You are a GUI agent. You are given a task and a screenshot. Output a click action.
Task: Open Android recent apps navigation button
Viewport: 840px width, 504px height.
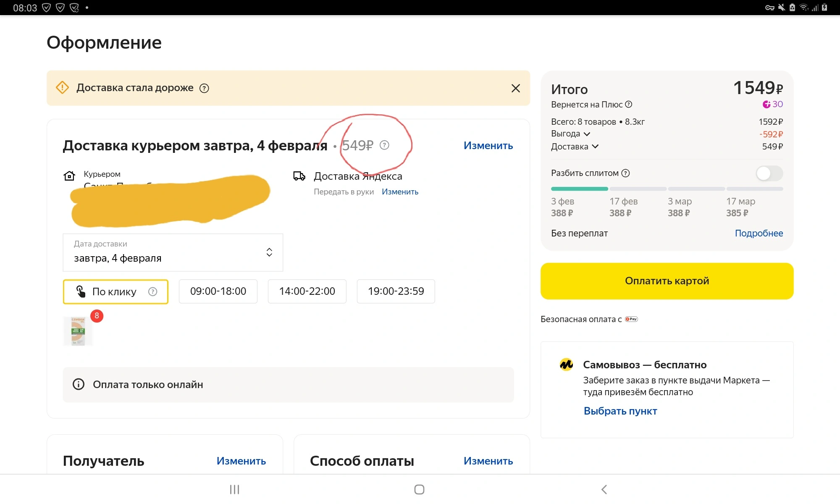(x=234, y=489)
